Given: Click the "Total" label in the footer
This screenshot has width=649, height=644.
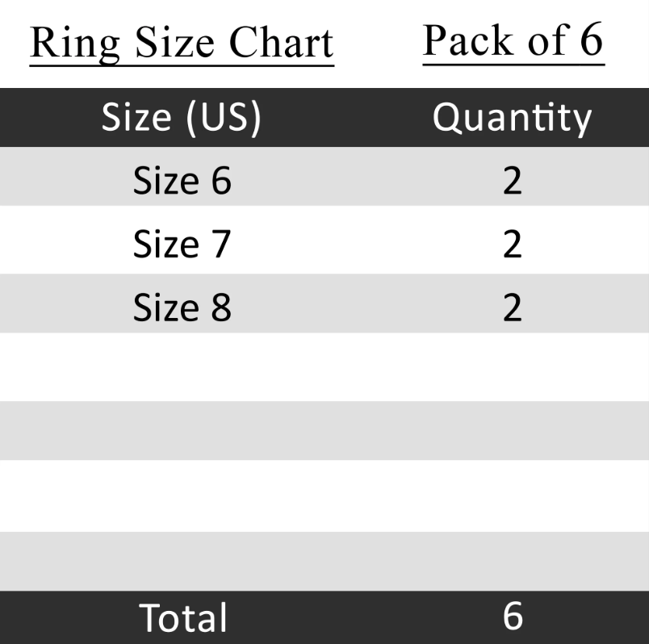Looking at the screenshot, I should click(x=183, y=617).
